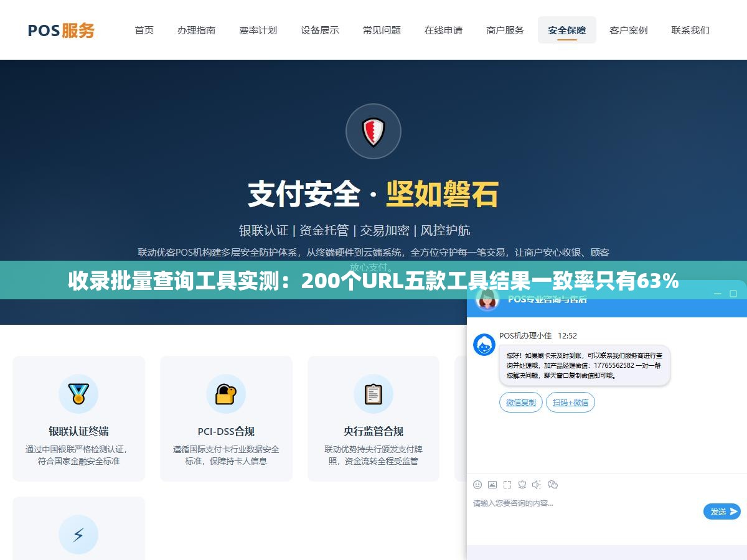The image size is (747, 560).
Task: Open the emoji picker in chat toolbar
Action: [x=477, y=485]
